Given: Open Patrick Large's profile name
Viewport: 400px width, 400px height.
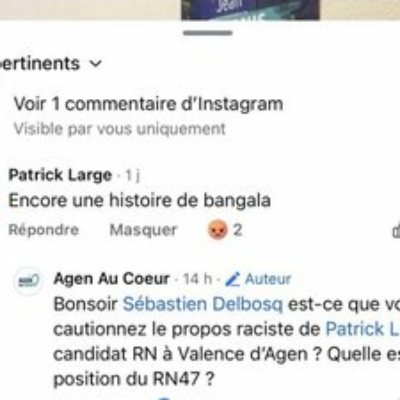Looking at the screenshot, I should coord(60,175).
